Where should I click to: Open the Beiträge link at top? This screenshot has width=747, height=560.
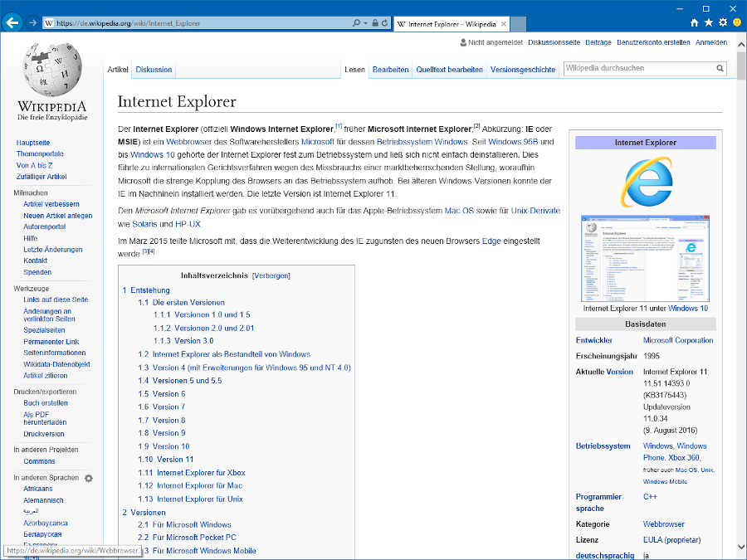point(598,42)
